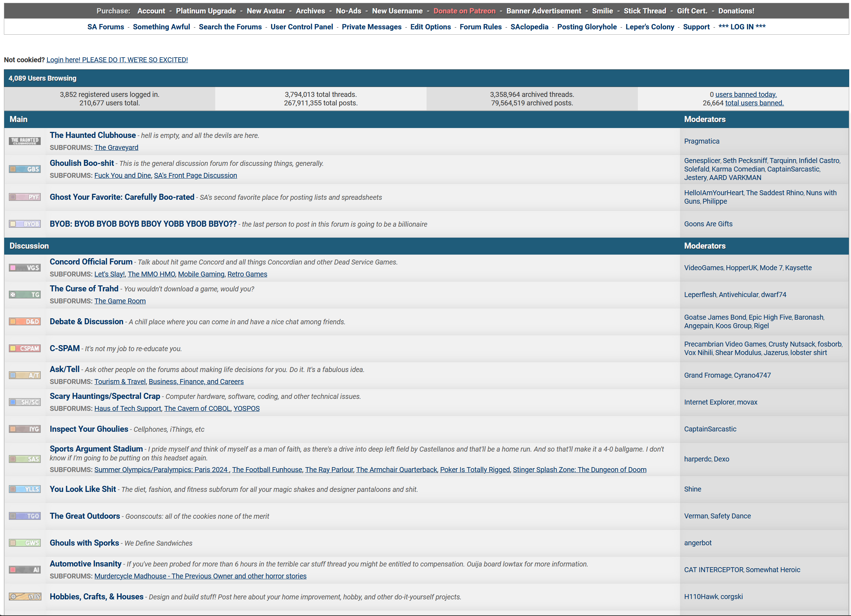Viewport: 851px width, 616px height.
Task: Open the YOSPOS subforum link
Action: point(246,409)
